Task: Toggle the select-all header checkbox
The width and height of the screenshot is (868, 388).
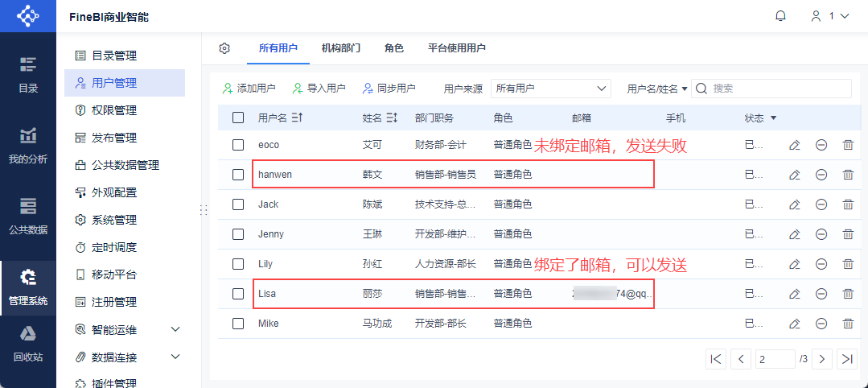Action: (x=238, y=118)
